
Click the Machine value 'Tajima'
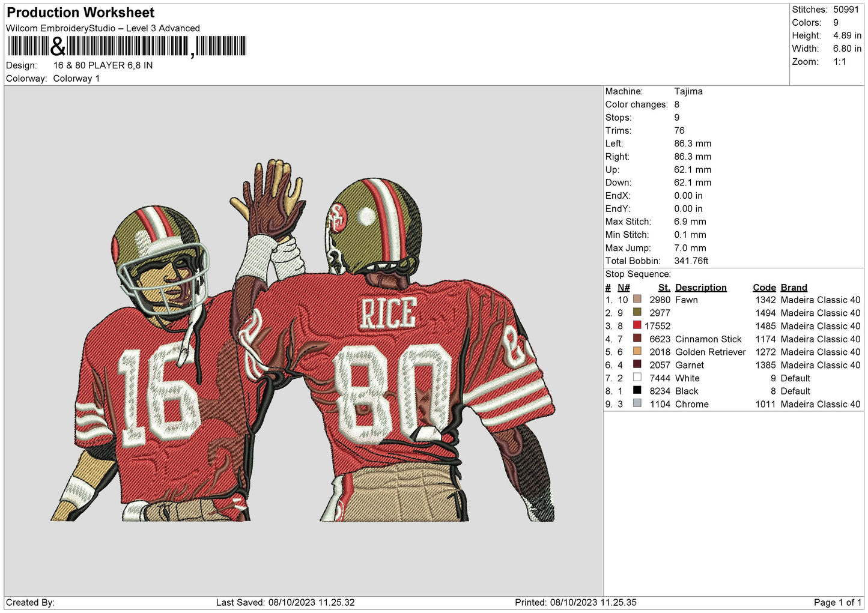click(x=688, y=91)
